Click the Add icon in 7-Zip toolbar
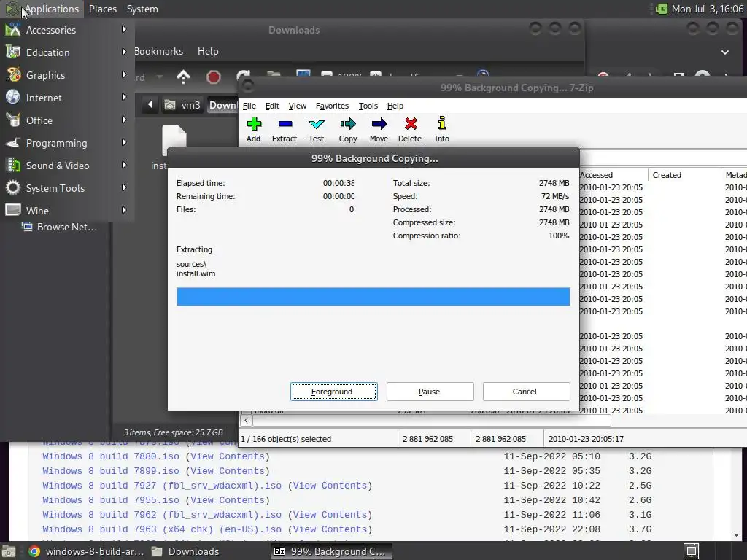The width and height of the screenshot is (747, 560). [254, 124]
